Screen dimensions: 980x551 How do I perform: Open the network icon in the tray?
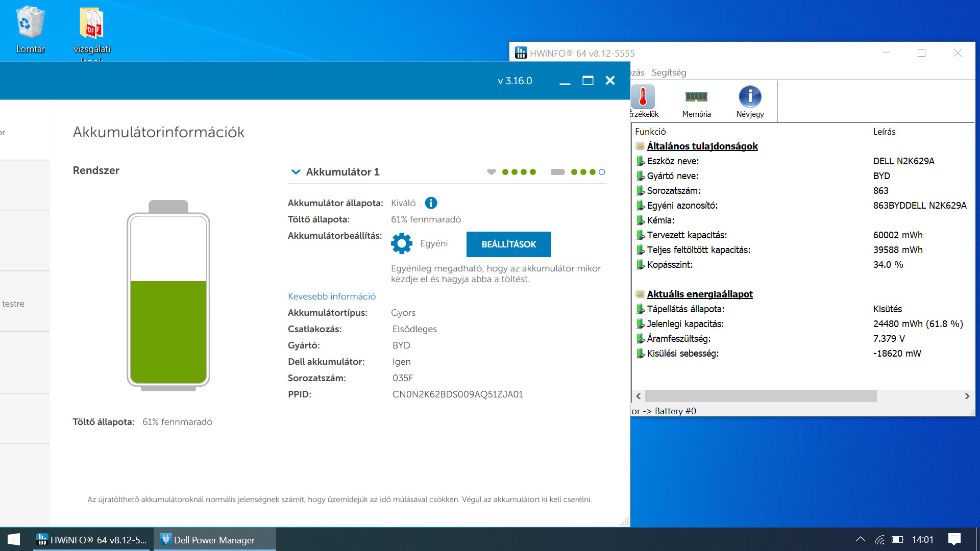tap(879, 539)
